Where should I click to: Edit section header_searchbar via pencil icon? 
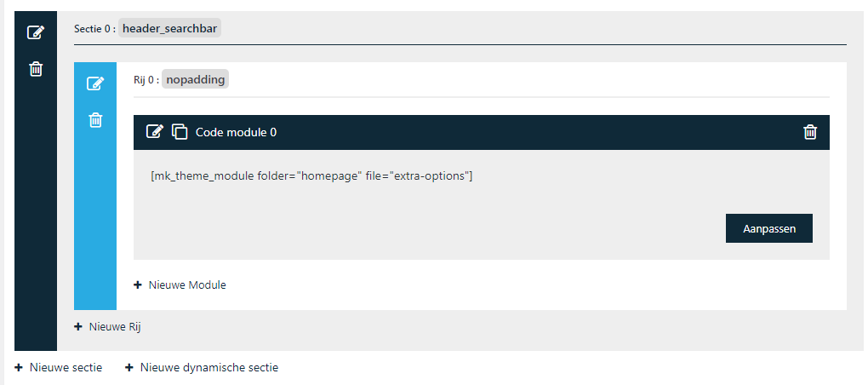(36, 32)
